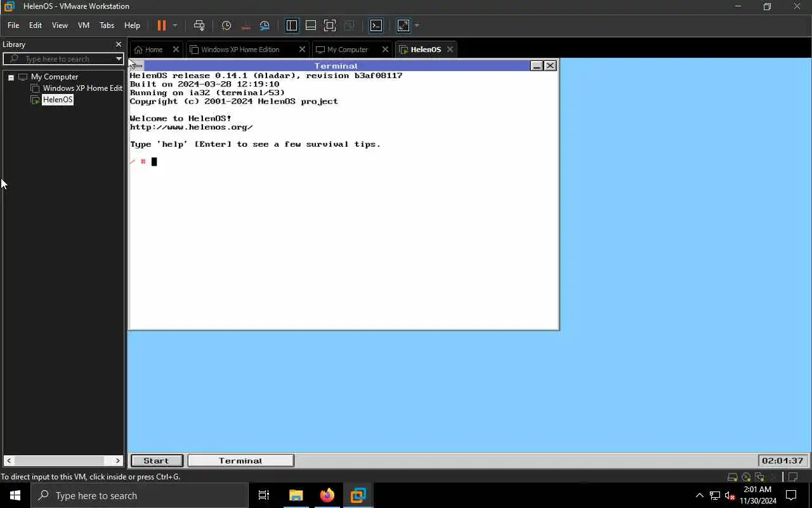Enter full screen mode
Screen dimensions: 812x508
click(330, 25)
